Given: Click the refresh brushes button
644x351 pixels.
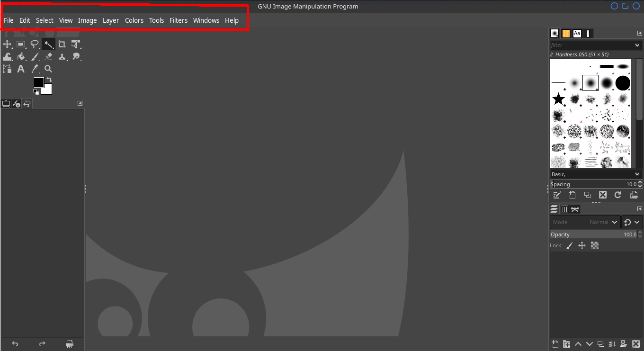Looking at the screenshot, I should click(x=617, y=195).
